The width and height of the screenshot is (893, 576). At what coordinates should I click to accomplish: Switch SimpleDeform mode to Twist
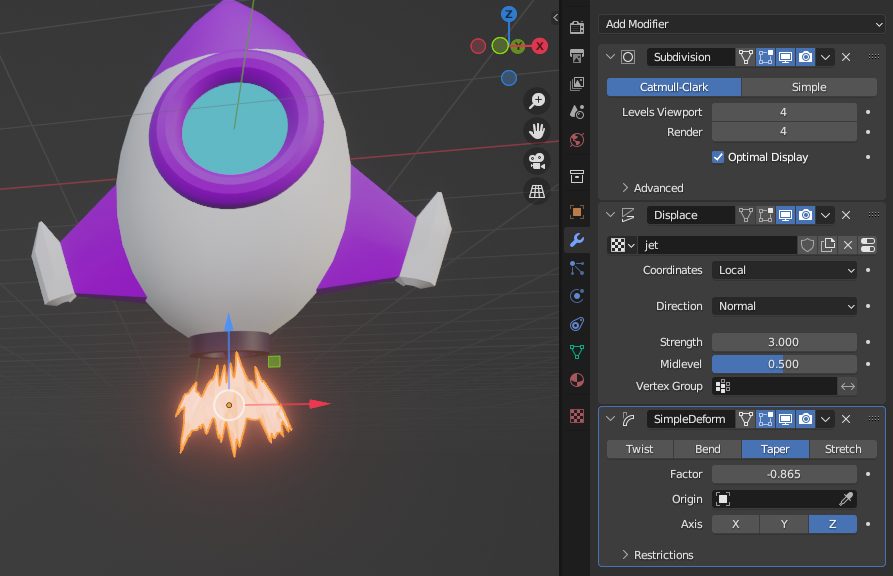[x=639, y=449]
